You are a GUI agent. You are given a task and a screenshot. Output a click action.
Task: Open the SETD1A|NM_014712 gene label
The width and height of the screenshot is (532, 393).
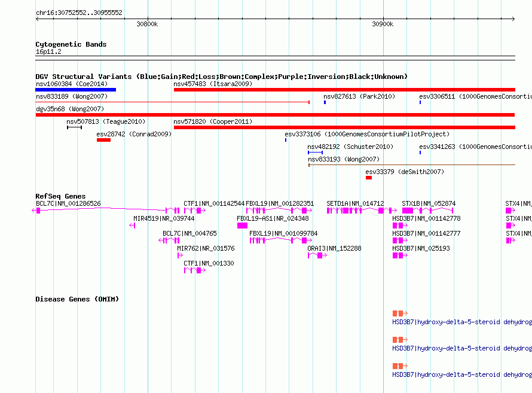355,203
